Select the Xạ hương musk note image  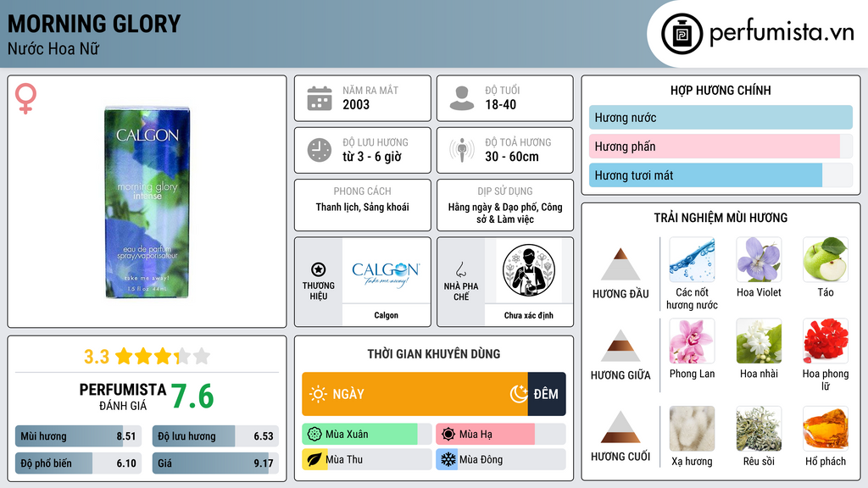click(x=692, y=429)
